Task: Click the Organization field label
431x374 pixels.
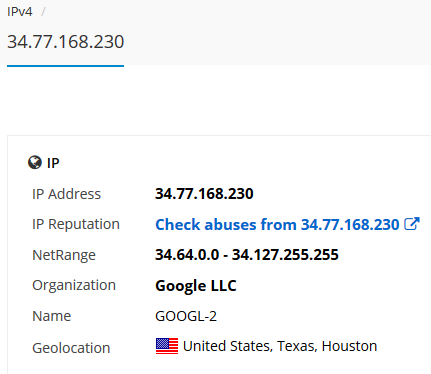Action: [74, 285]
